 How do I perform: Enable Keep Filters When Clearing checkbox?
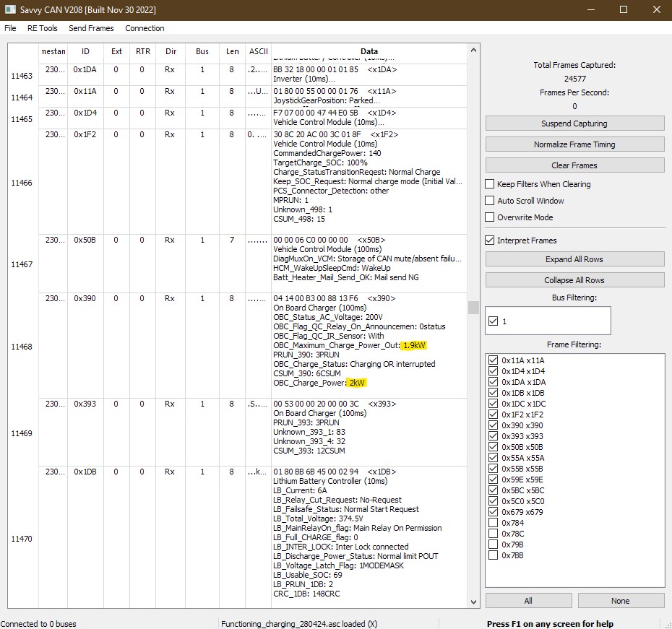tap(491, 184)
